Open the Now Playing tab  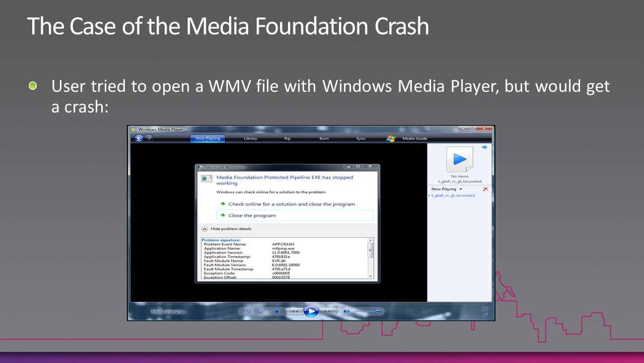tap(207, 138)
